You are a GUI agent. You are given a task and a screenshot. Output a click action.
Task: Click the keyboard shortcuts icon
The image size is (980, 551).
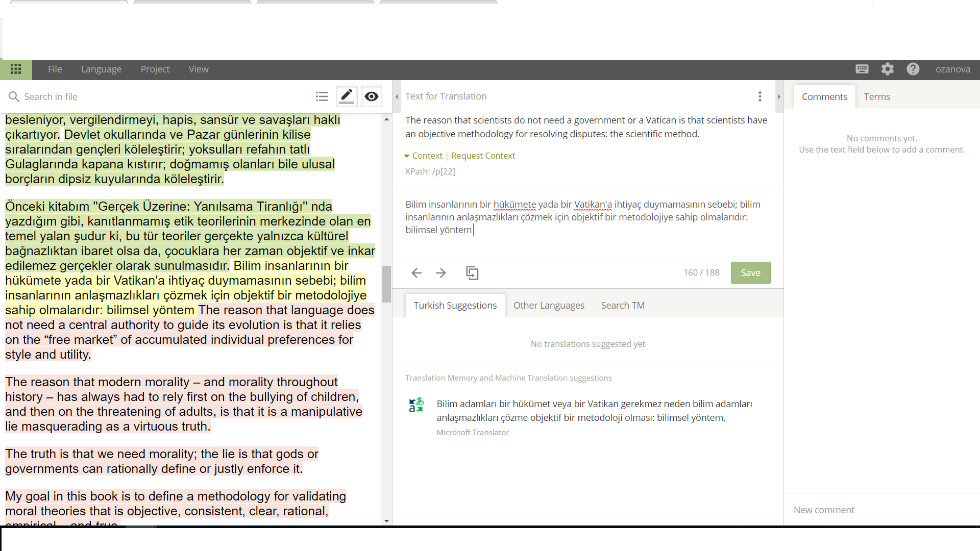(x=862, y=69)
